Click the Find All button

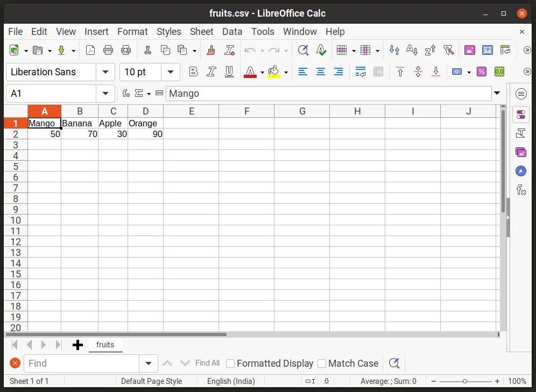207,363
